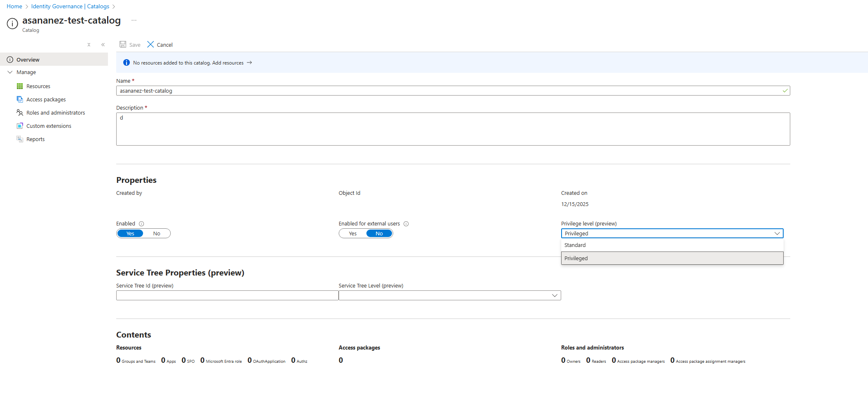Click the info icon beside Enabled
The width and height of the screenshot is (868, 412).
pos(141,223)
